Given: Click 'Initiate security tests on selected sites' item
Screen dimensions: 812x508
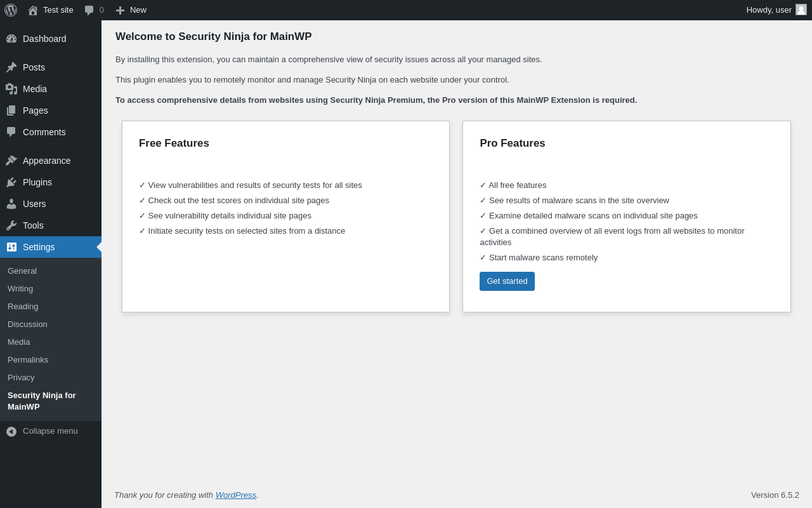Looking at the screenshot, I should coord(242,231).
